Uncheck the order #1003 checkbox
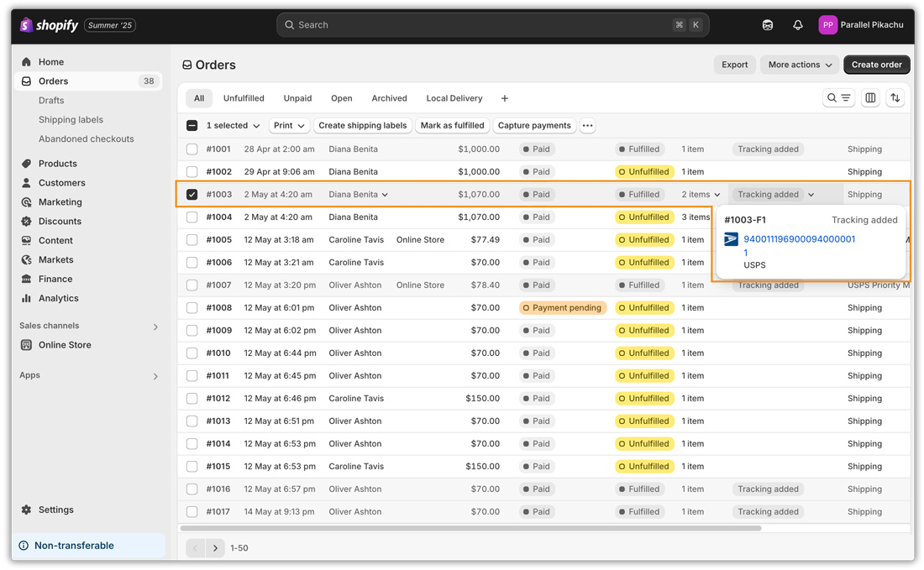Image resolution: width=924 pixels, height=570 pixels. 192,194
